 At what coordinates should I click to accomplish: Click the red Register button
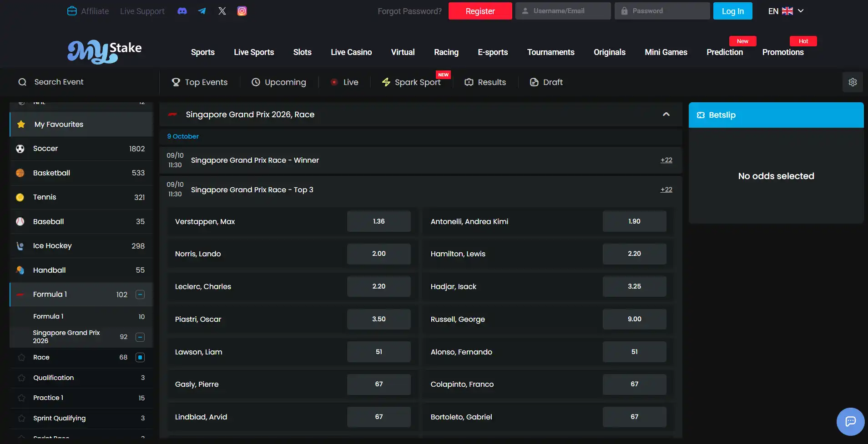pyautogui.click(x=480, y=11)
